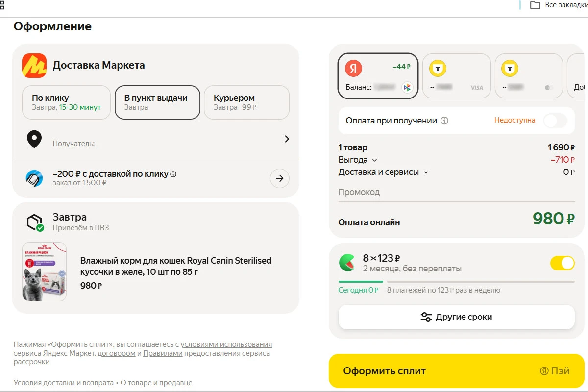Click the green Split watermelon icon
Image resolution: width=588 pixels, height=392 pixels.
click(x=347, y=263)
